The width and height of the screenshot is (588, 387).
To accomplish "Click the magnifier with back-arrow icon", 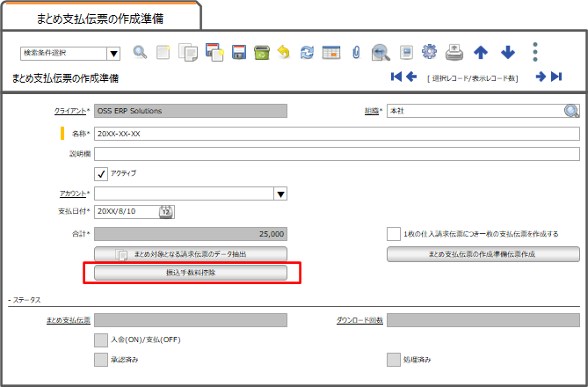I will [381, 52].
